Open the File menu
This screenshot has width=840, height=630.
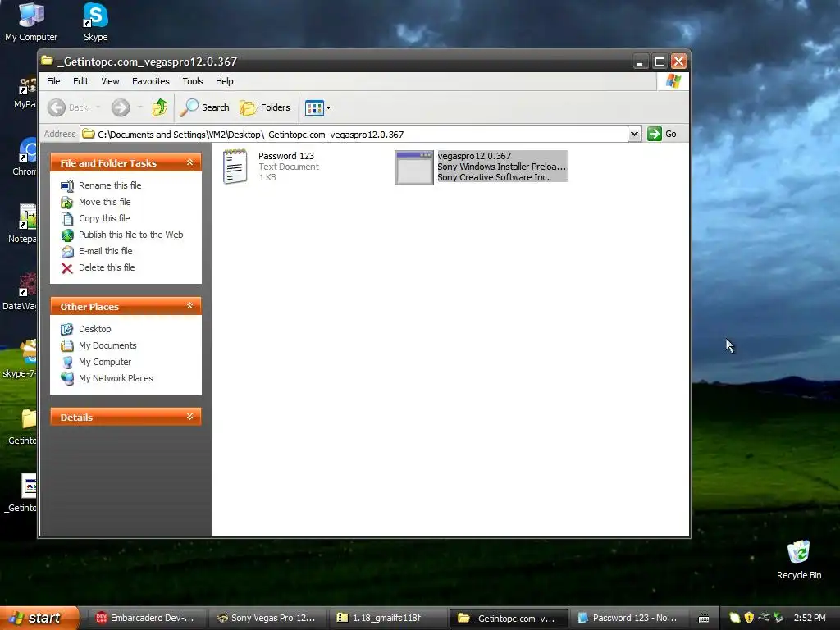[53, 81]
